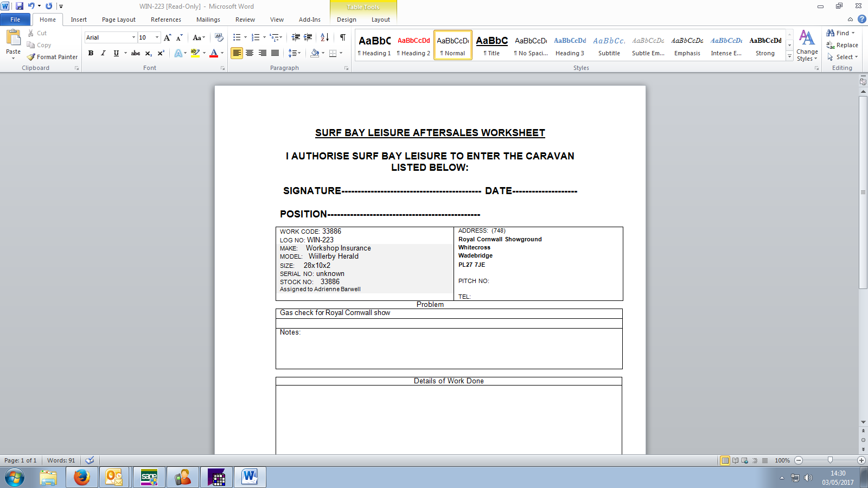
Task: Click font color red A swatch
Action: 214,53
